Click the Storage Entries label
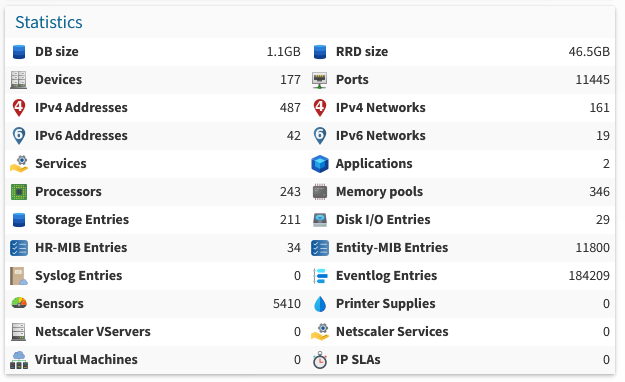Viewport: 625px width, 382px height. coord(82,220)
